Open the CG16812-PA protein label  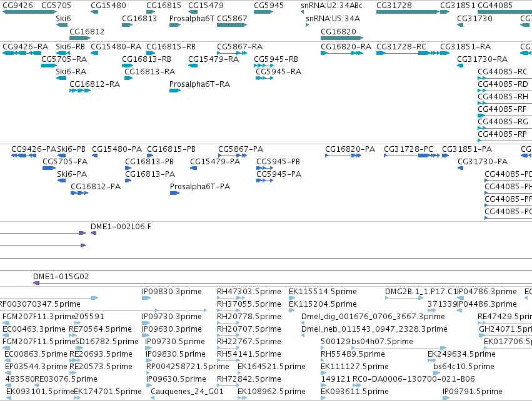(x=96, y=187)
